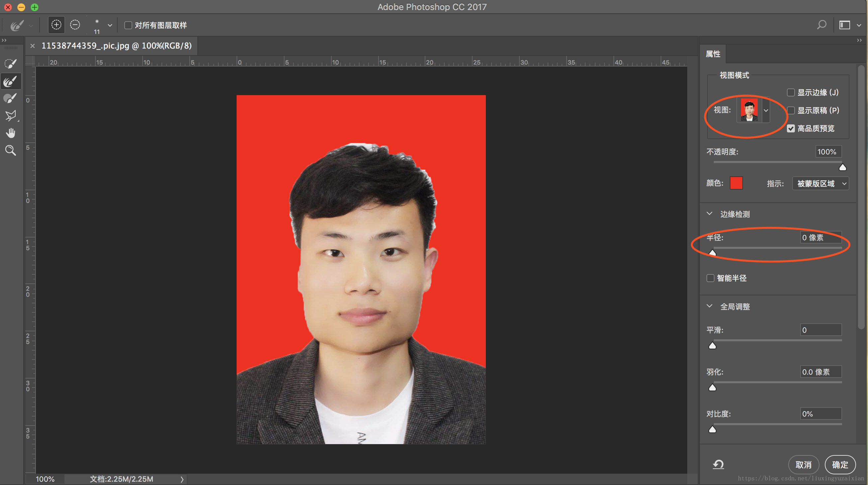
Task: Select the Quick Selection tool
Action: 10,64
